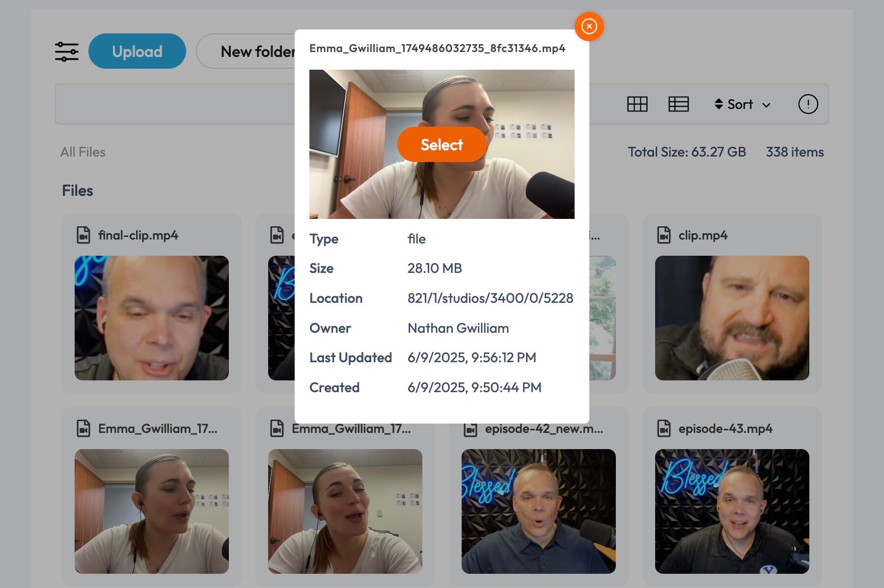The width and height of the screenshot is (884, 588).
Task: Open the episode-42_new video thumbnail
Action: [539, 511]
